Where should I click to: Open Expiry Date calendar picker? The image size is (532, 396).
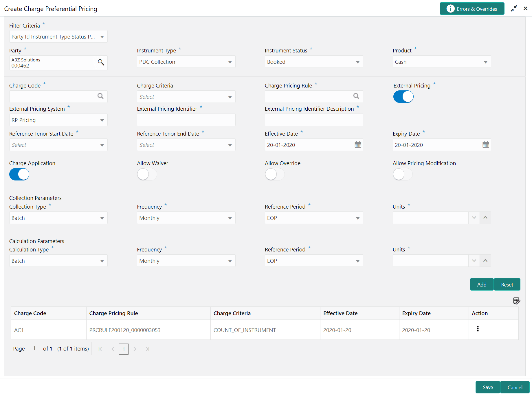point(486,145)
